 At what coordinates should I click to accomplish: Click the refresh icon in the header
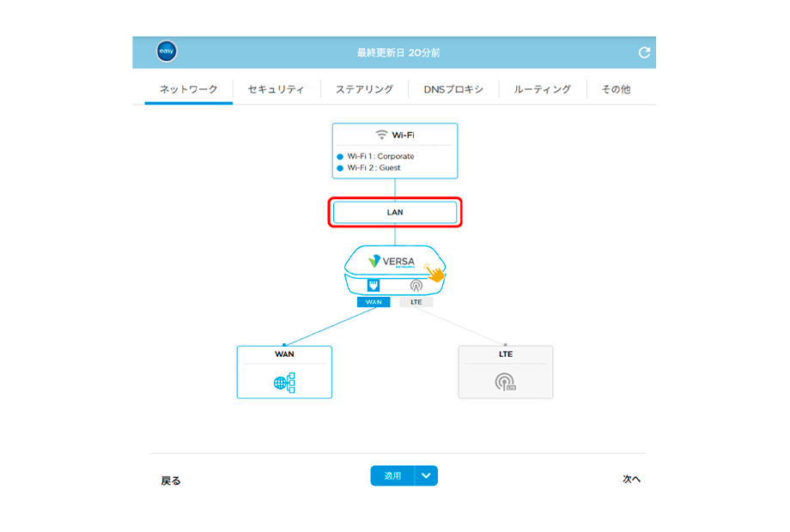pos(644,52)
